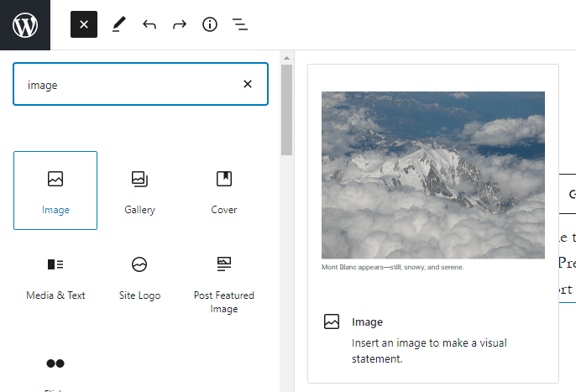Insert the Gallery block
Viewport: 576px width, 392px height.
[x=139, y=191]
